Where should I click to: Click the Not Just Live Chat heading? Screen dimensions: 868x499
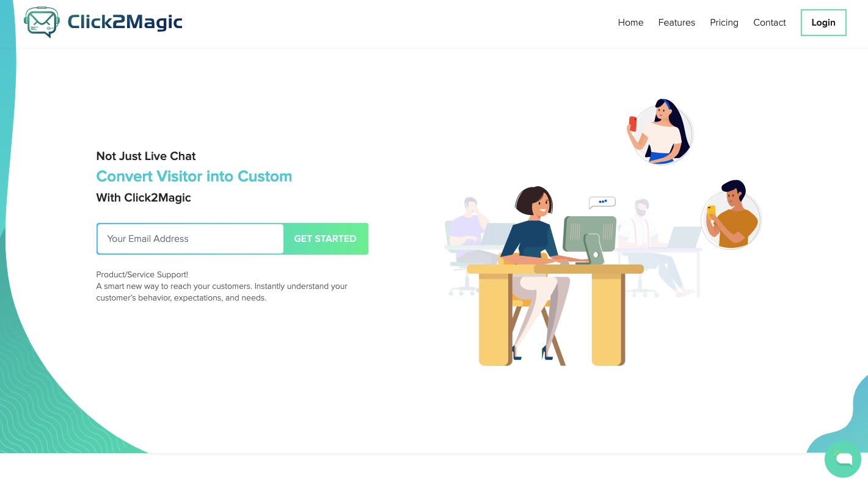[146, 156]
